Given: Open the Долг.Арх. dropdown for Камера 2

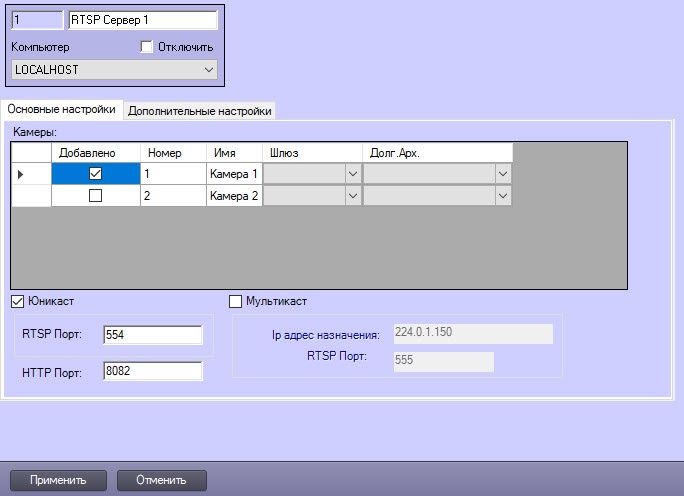Looking at the screenshot, I should [502, 196].
